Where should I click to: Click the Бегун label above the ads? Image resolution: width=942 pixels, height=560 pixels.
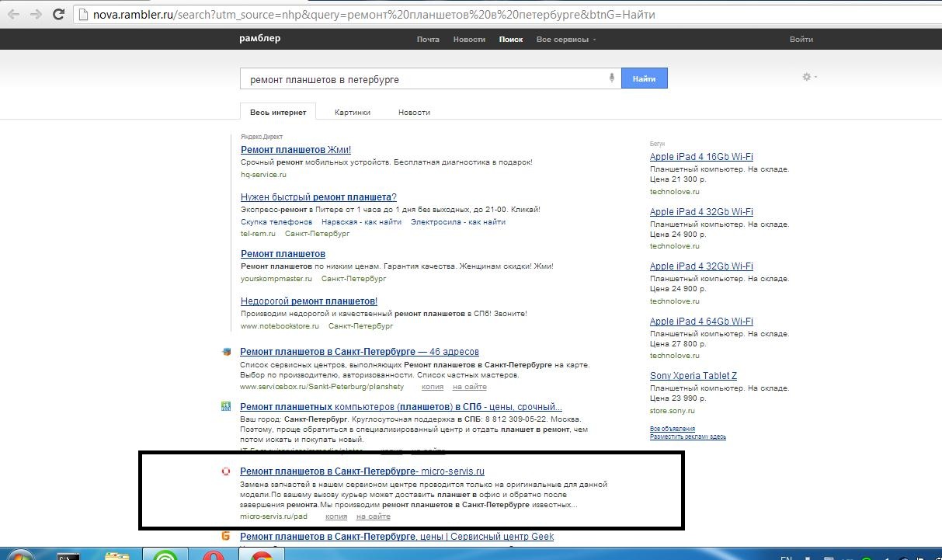[659, 144]
